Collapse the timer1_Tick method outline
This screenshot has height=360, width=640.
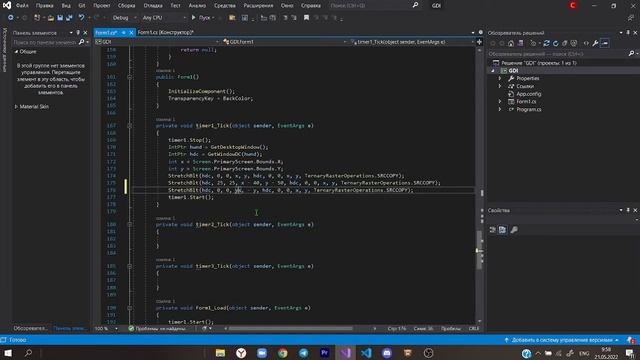(129, 126)
